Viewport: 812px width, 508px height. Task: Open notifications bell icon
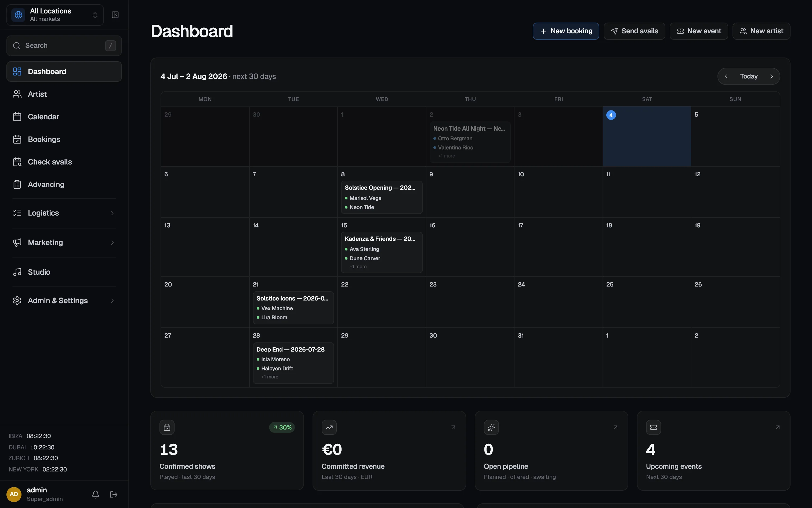[95, 494]
